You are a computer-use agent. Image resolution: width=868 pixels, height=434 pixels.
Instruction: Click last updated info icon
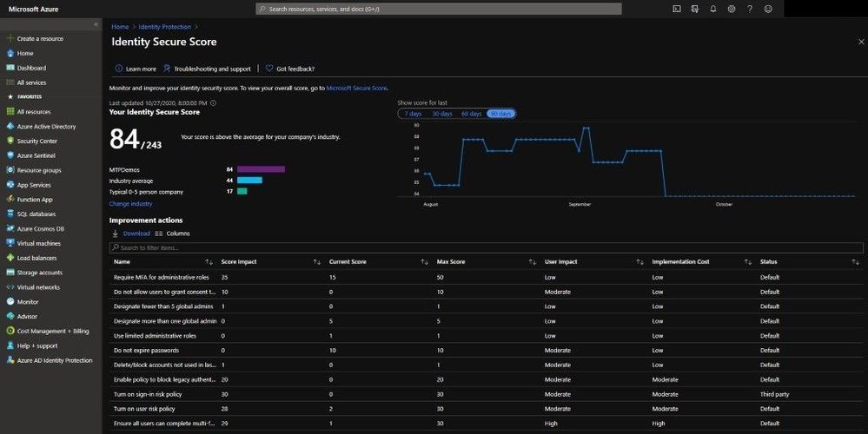pos(213,102)
